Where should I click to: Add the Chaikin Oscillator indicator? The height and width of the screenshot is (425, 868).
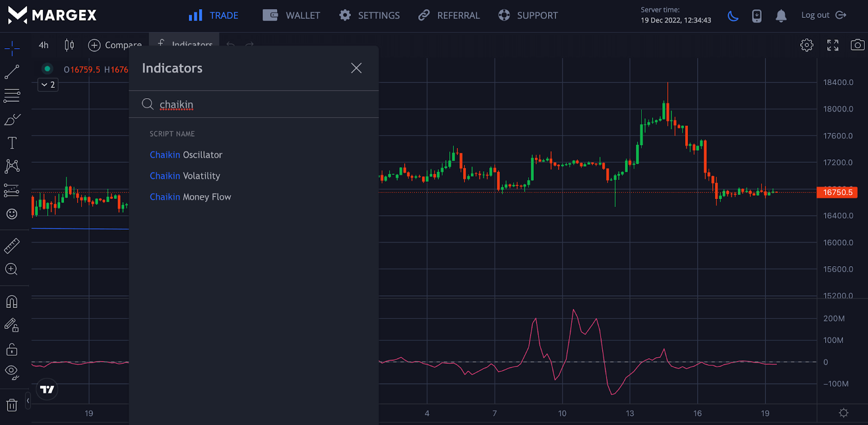[x=186, y=155]
